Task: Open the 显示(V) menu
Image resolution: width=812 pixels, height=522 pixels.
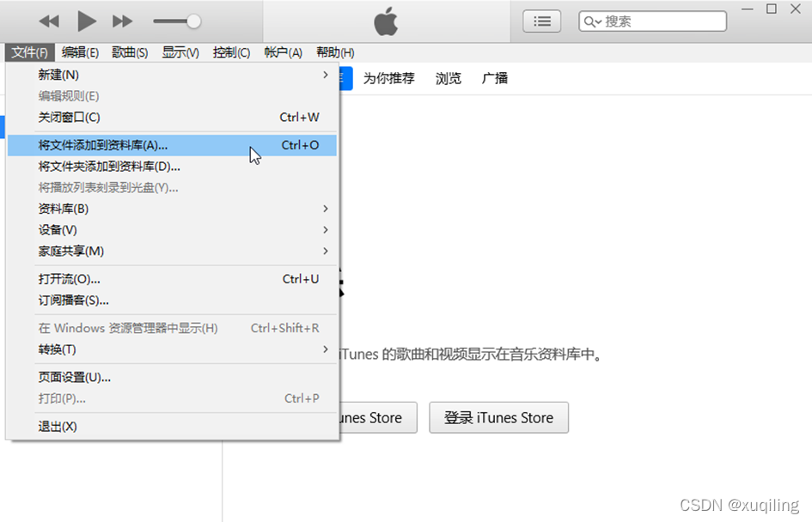Action: pyautogui.click(x=180, y=52)
